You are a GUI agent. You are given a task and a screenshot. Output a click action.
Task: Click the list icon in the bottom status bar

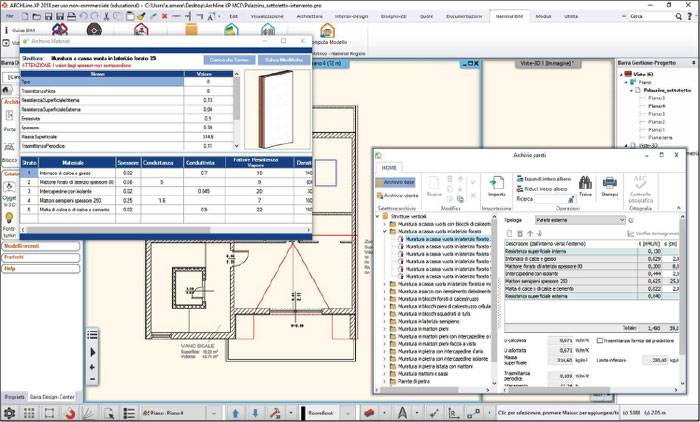(x=129, y=413)
